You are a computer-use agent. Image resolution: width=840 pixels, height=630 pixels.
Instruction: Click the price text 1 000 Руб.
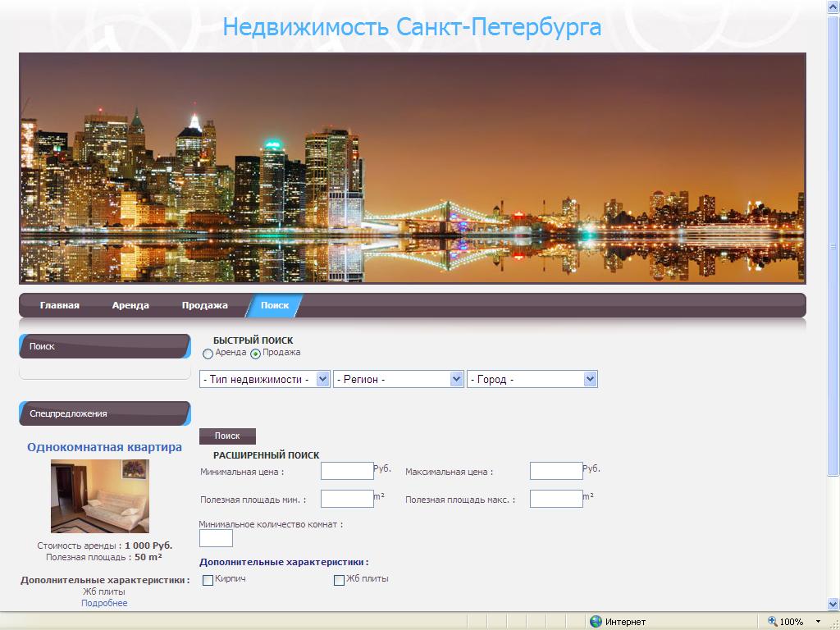(x=148, y=546)
